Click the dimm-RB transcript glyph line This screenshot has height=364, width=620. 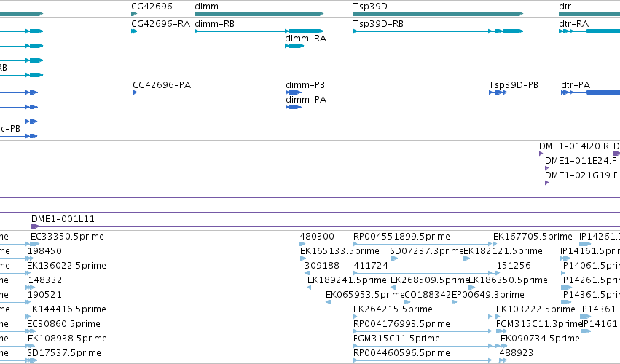pyautogui.click(x=259, y=31)
